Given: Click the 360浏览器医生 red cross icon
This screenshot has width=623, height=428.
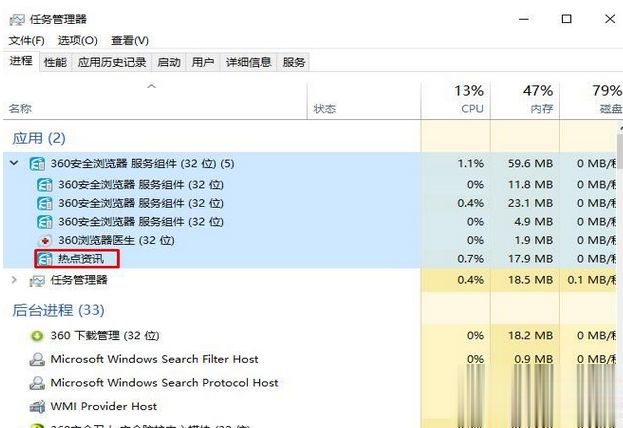Looking at the screenshot, I should click(45, 241).
